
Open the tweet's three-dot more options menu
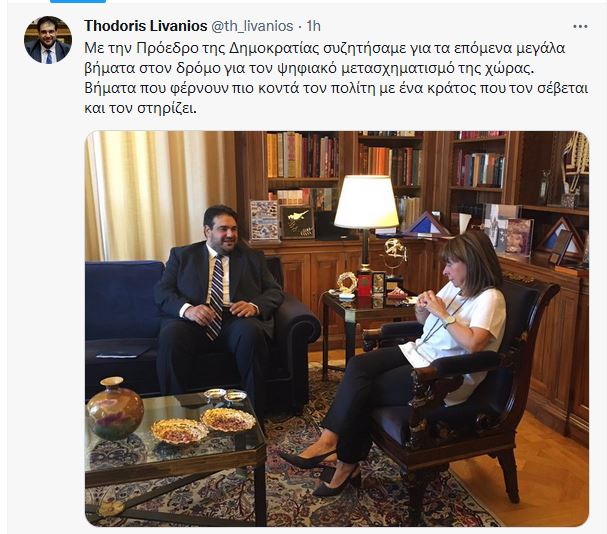click(x=580, y=27)
